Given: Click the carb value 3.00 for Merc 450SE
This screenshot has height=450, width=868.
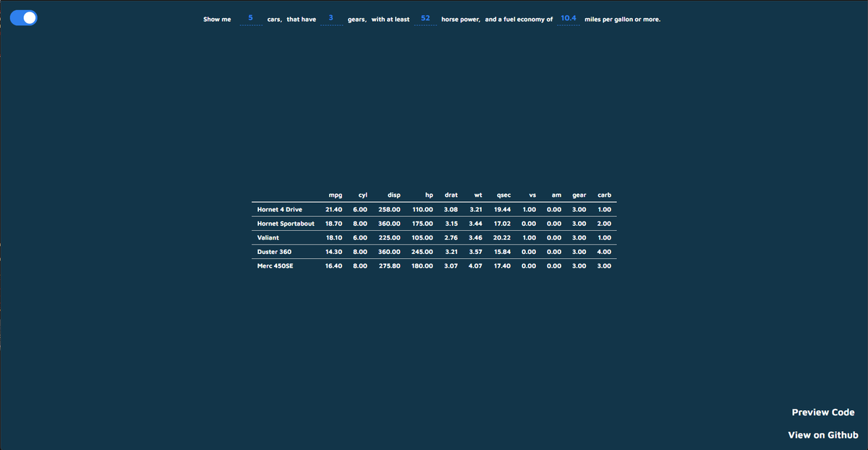Looking at the screenshot, I should (605, 266).
